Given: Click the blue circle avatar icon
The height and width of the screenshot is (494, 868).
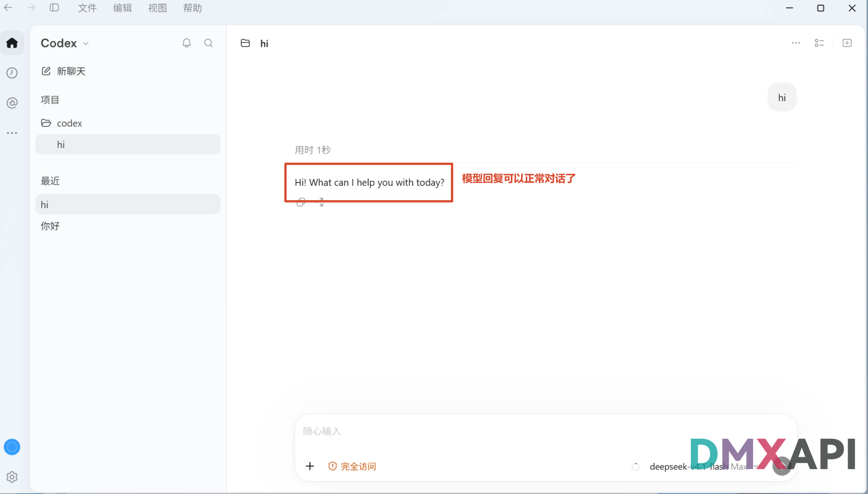Looking at the screenshot, I should point(12,447).
